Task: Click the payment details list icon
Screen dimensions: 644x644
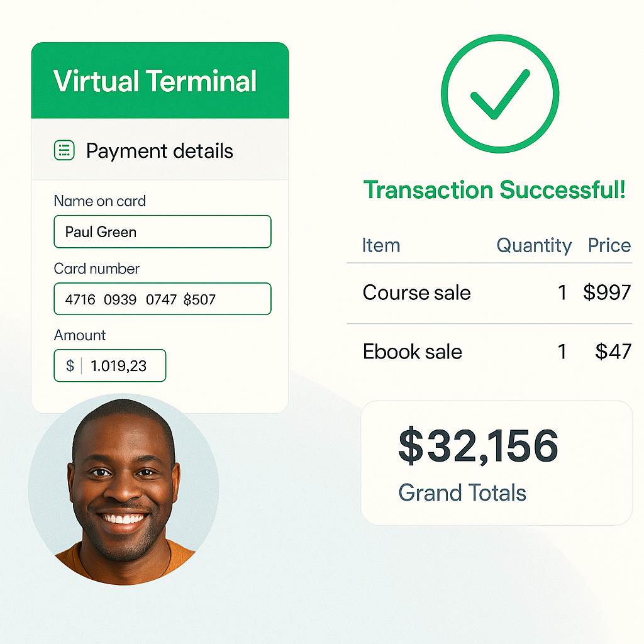Action: (x=65, y=150)
